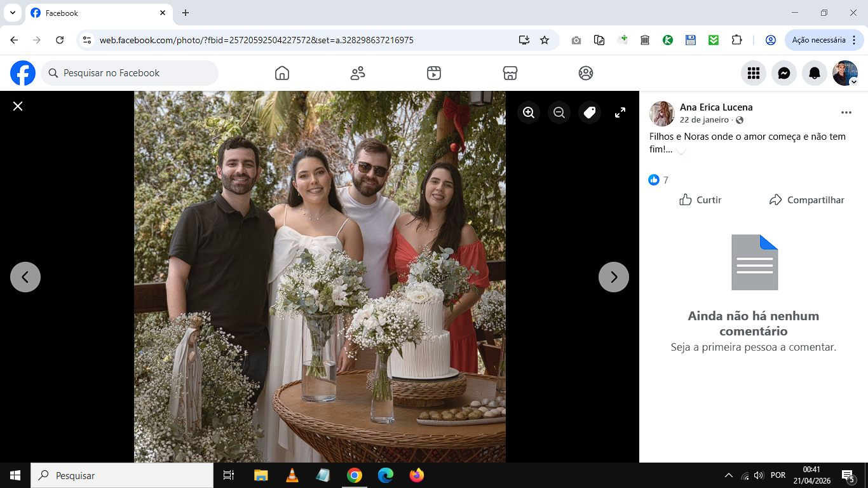Open the Facebook Home tab

pos(282,74)
